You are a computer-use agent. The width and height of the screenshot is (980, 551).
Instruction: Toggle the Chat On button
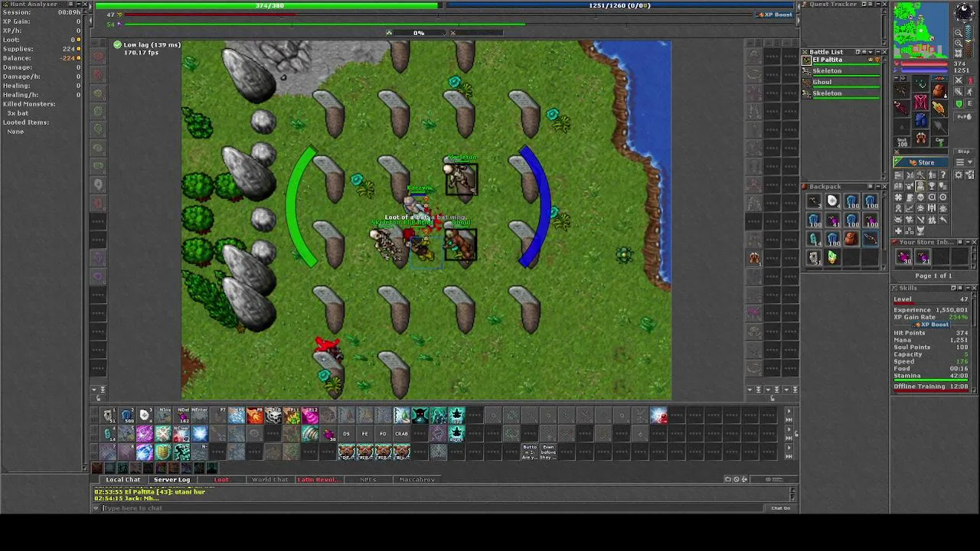tap(780, 508)
